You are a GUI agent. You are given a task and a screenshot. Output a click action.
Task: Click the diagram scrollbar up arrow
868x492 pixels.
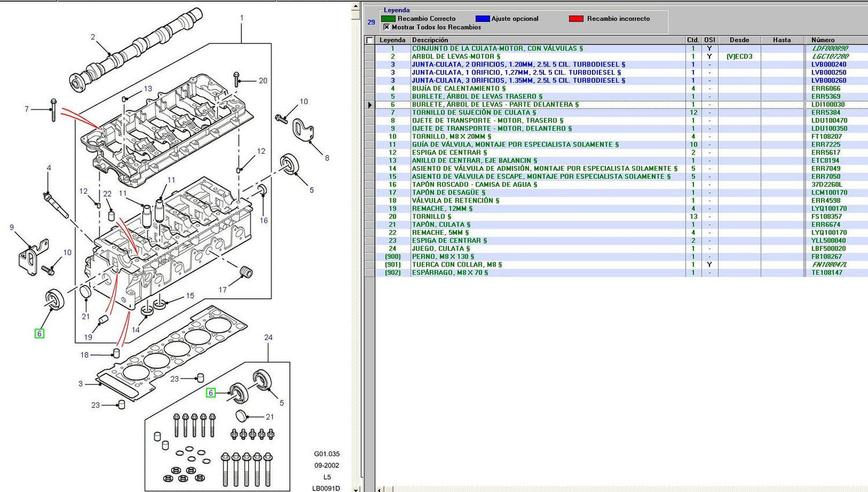tap(355, 5)
